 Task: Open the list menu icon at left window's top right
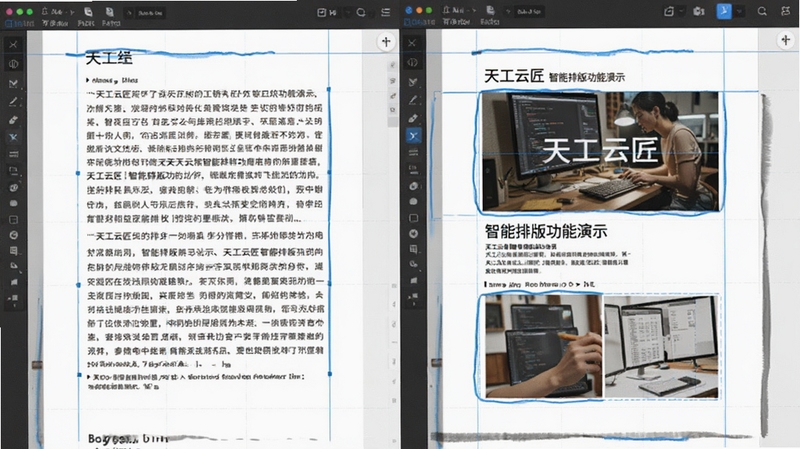pyautogui.click(x=386, y=12)
